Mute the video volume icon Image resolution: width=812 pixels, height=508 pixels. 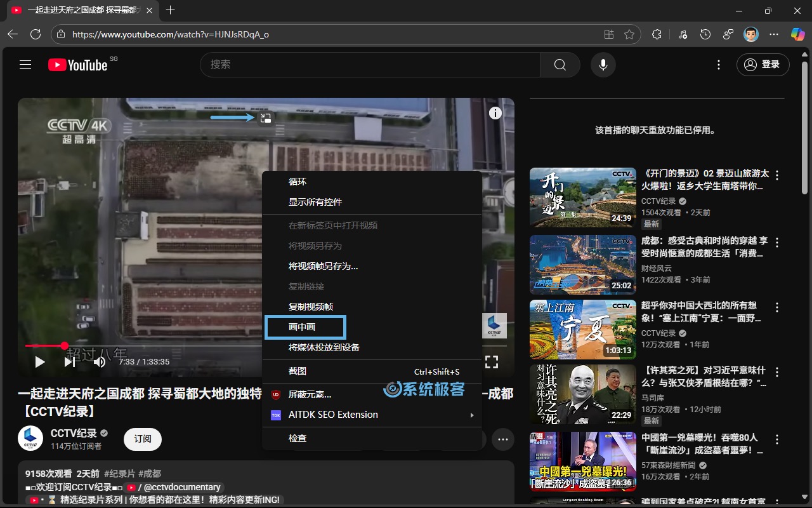pos(100,362)
